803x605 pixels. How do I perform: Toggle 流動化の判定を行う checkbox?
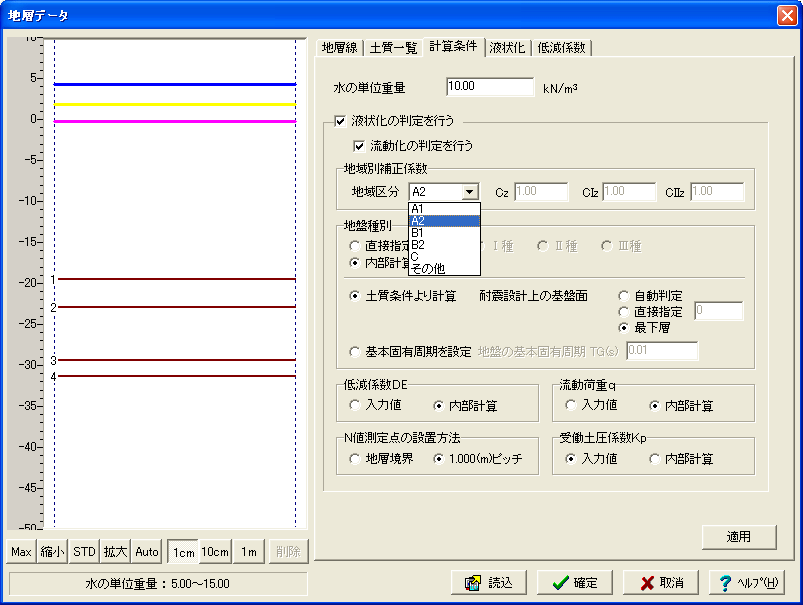point(359,147)
